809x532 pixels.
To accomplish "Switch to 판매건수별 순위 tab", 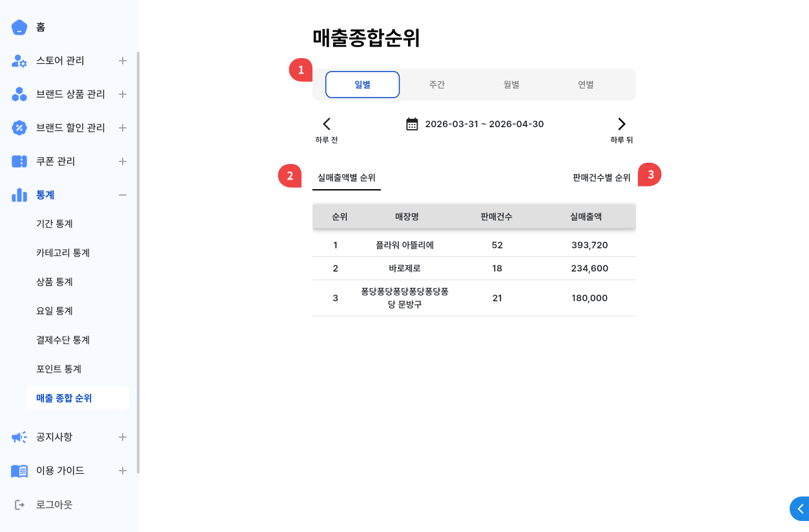I will [602, 178].
